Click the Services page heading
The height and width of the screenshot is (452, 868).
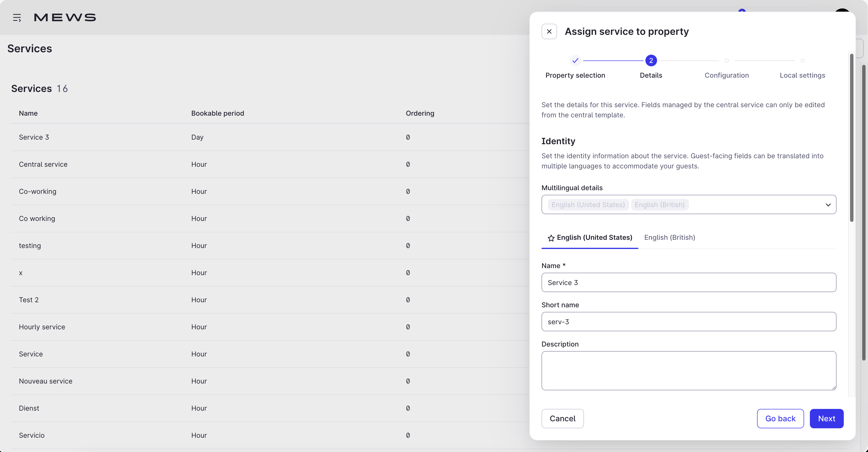[x=30, y=48]
